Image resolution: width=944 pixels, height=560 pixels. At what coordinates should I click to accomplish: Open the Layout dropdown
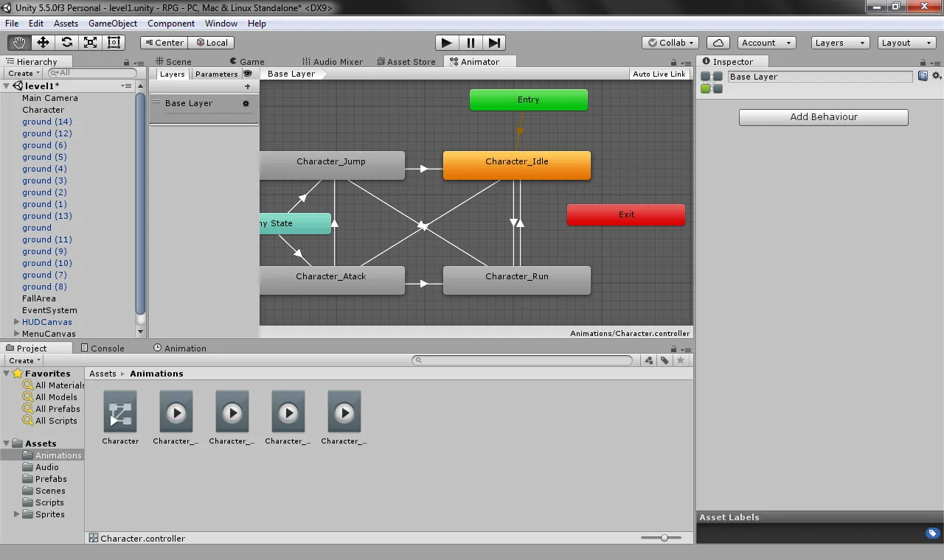[906, 43]
